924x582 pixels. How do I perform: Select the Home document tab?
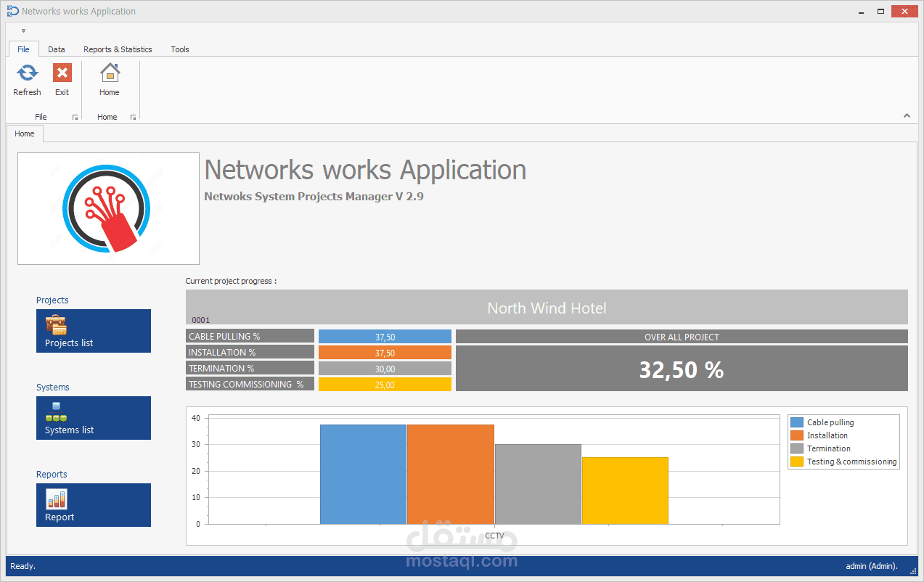point(25,134)
